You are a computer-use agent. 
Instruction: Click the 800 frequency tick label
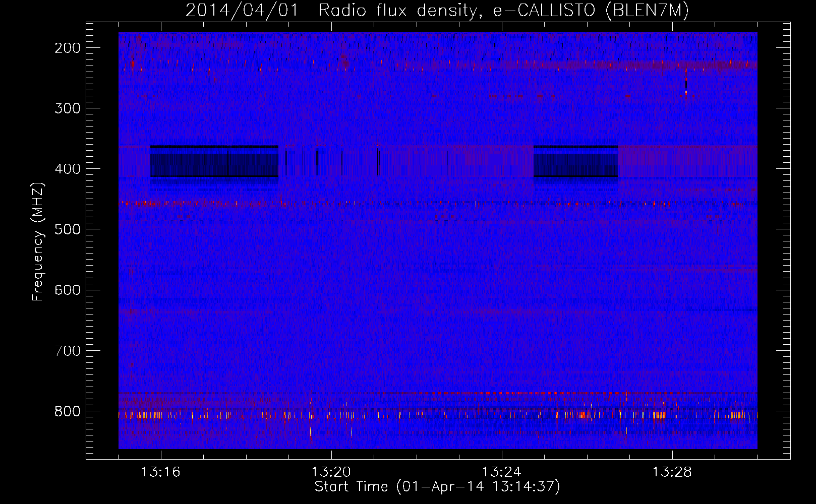coord(67,411)
